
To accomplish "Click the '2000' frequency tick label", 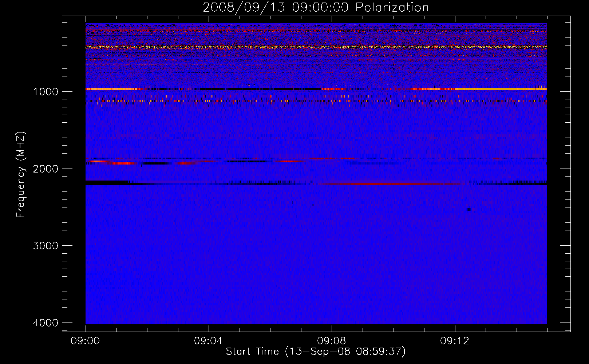I will (46, 169).
